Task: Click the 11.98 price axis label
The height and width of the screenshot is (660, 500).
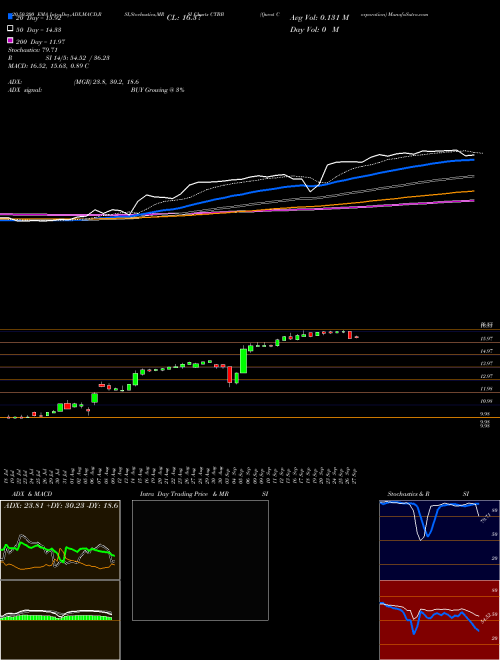Action: point(486,389)
